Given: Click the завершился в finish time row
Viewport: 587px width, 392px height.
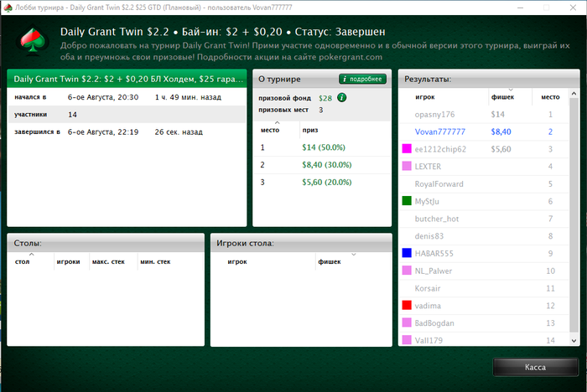Looking at the screenshot, I should [127, 132].
